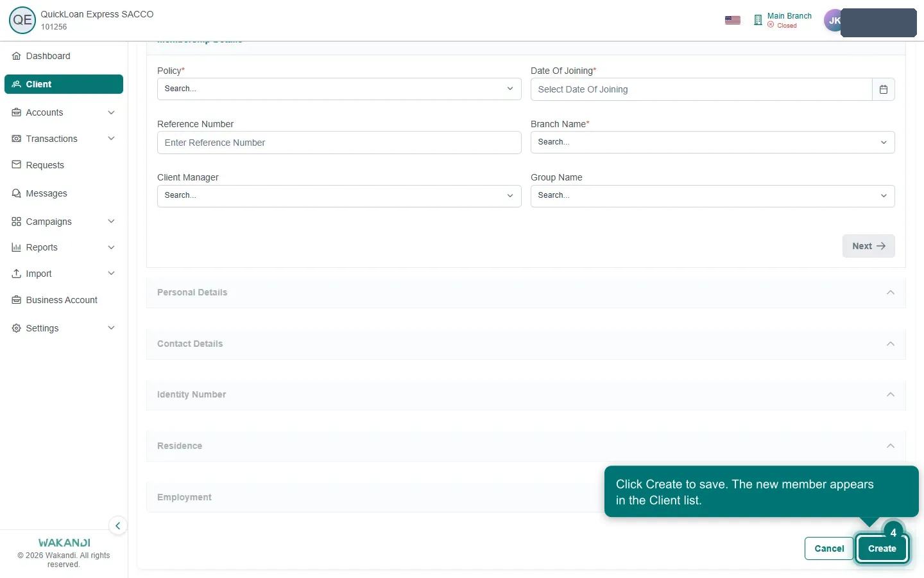Click the Cancel button
This screenshot has width=924, height=578.
click(829, 548)
